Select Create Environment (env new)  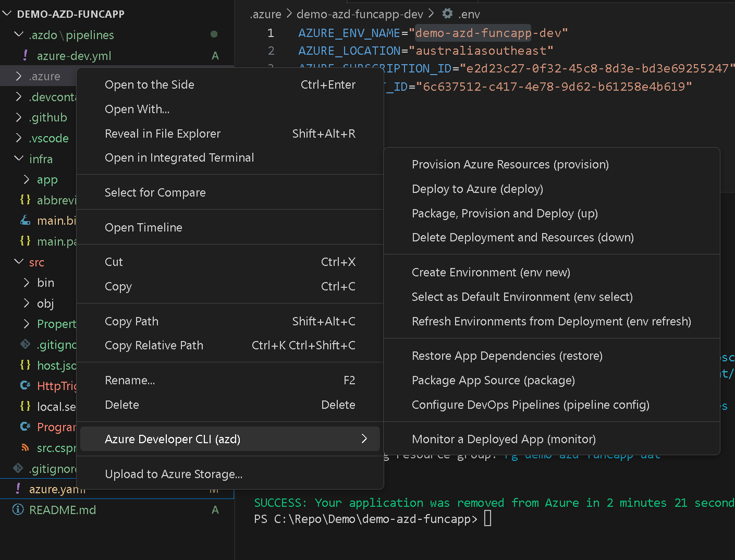tap(552, 272)
